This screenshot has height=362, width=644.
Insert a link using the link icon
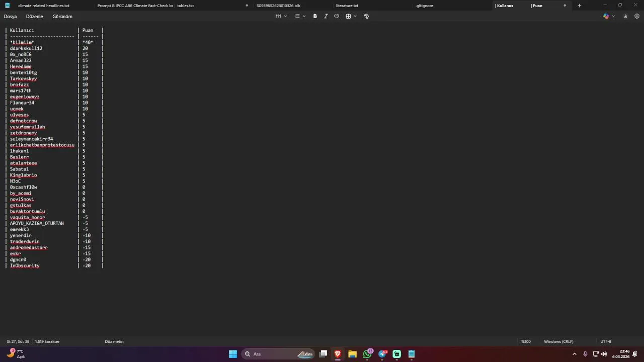pos(337,16)
